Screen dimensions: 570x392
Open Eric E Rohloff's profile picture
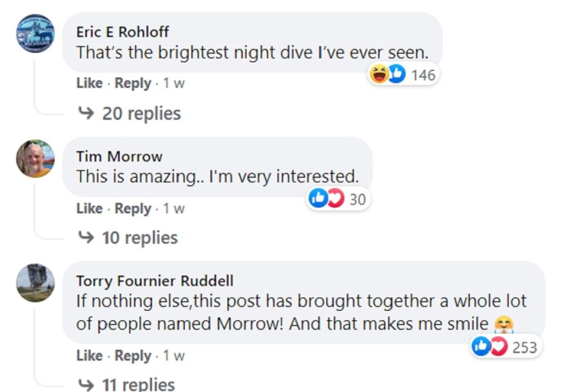(35, 33)
